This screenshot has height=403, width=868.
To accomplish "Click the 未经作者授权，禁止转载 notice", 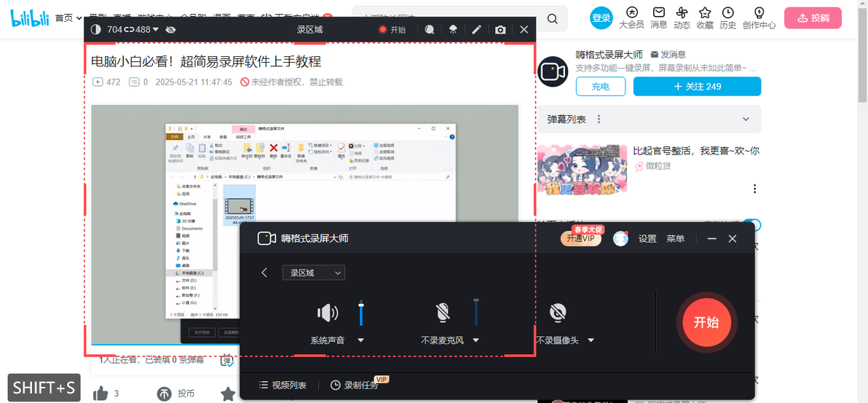I will pyautogui.click(x=291, y=82).
